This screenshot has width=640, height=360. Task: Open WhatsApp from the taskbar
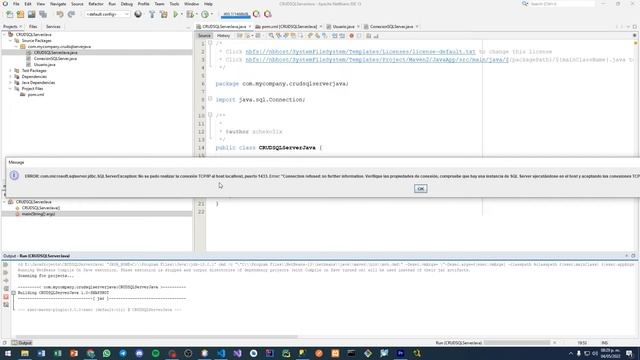click(107, 353)
